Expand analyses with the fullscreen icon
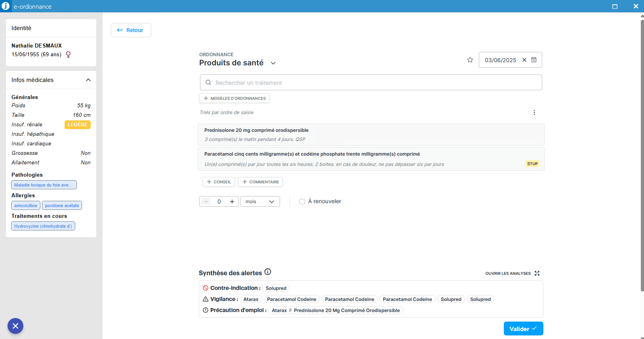The image size is (644, 339). pos(537,273)
